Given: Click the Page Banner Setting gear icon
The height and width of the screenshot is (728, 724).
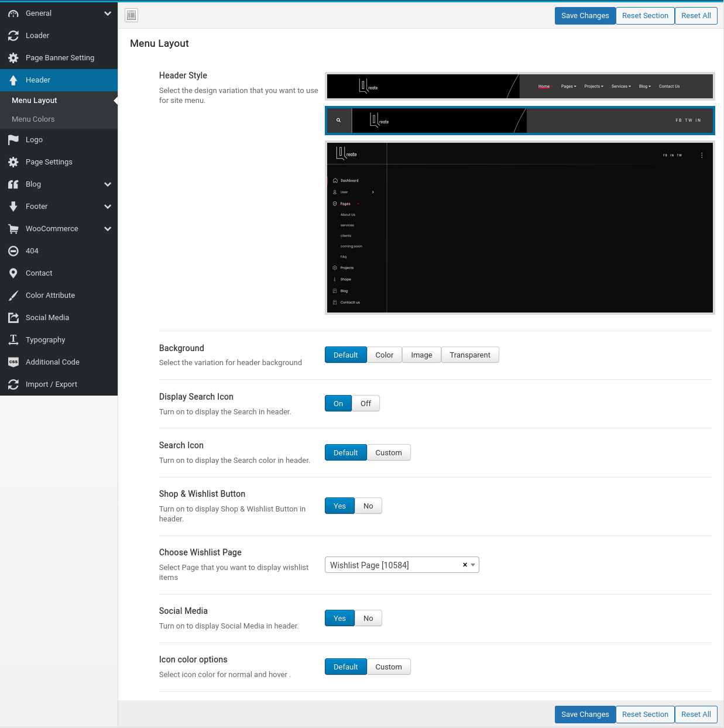Looking at the screenshot, I should click(x=13, y=58).
